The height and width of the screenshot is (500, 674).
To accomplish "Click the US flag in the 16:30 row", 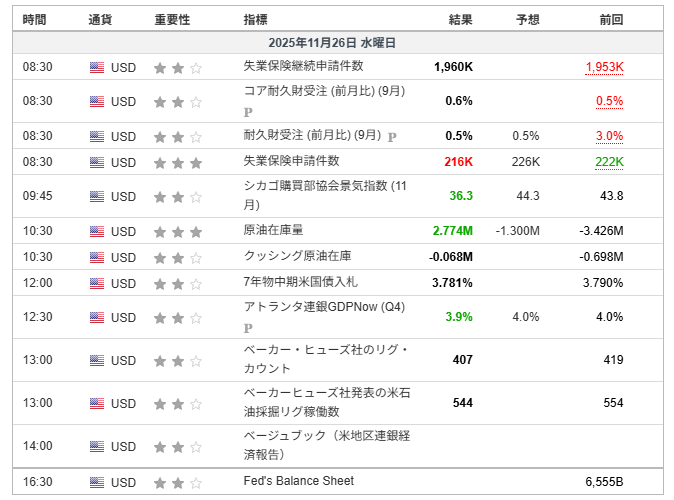I will click(x=97, y=482).
